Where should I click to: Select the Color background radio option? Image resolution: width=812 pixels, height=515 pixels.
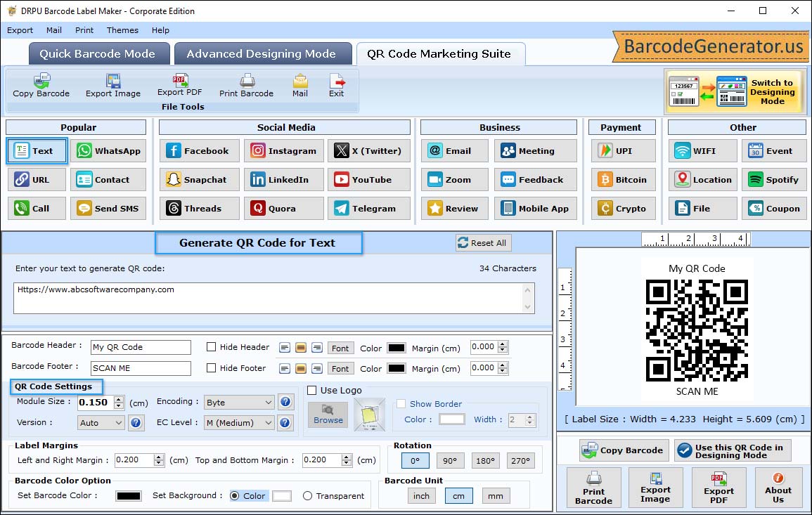tap(235, 496)
